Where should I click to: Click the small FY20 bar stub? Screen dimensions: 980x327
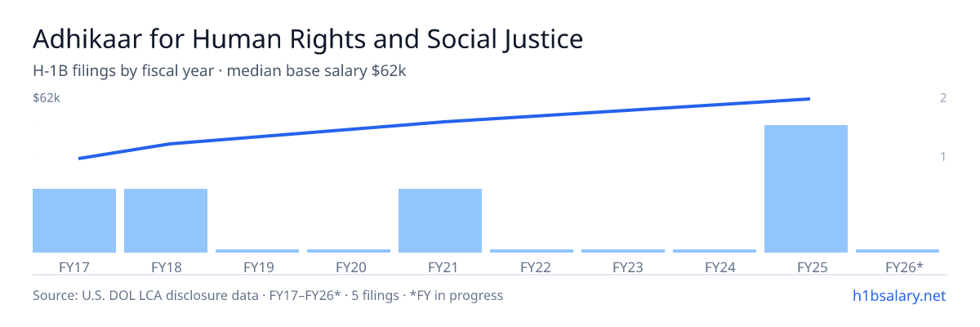tap(349, 251)
